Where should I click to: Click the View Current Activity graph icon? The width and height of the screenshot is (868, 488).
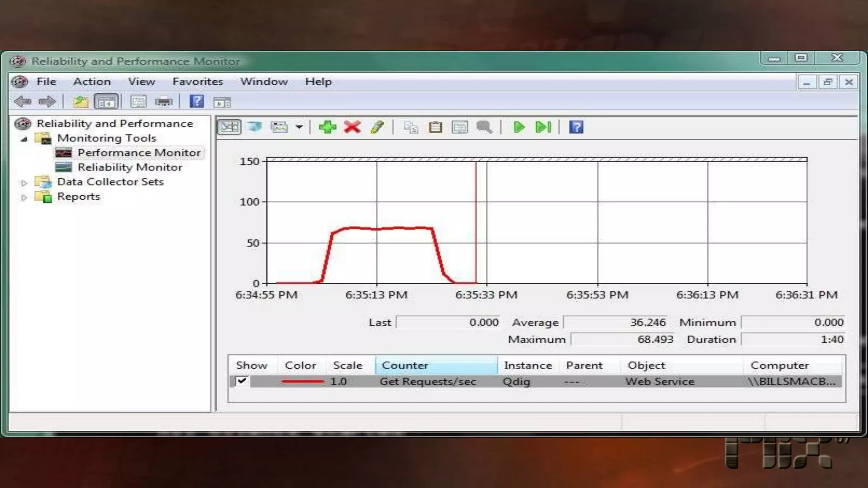click(229, 127)
